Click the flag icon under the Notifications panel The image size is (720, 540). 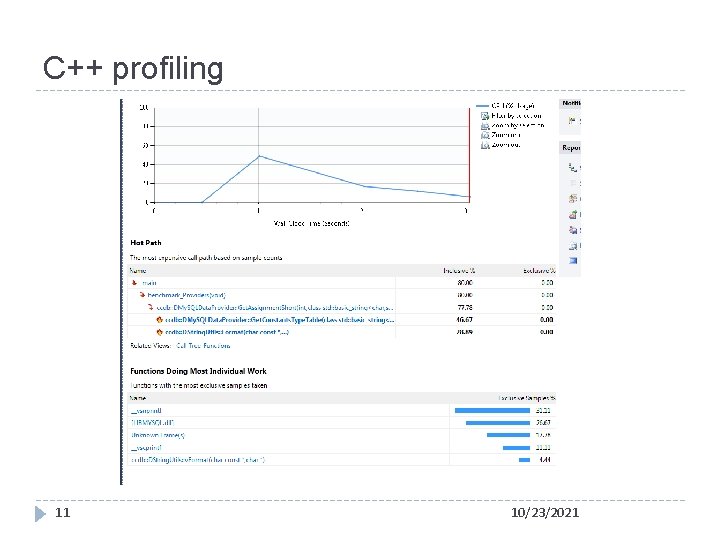[x=572, y=121]
